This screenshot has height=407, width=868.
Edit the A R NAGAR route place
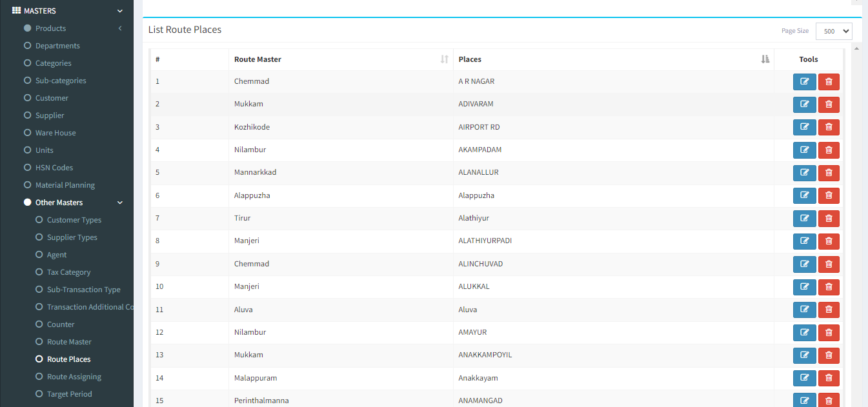[x=804, y=82]
